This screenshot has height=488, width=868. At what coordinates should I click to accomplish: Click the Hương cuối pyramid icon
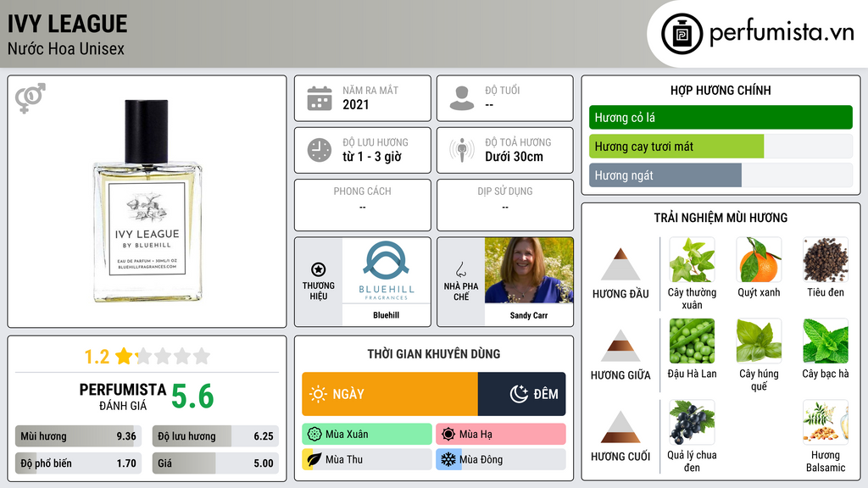coord(620,427)
